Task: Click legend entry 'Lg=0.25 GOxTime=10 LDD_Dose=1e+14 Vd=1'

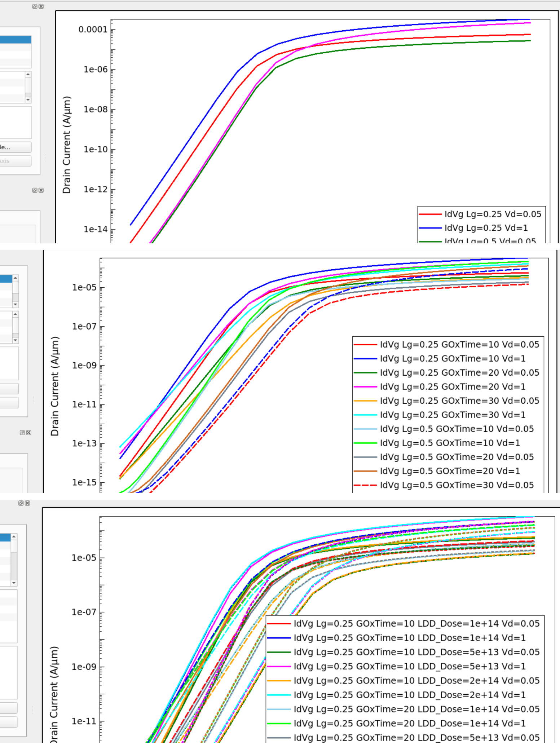Action: point(410,638)
